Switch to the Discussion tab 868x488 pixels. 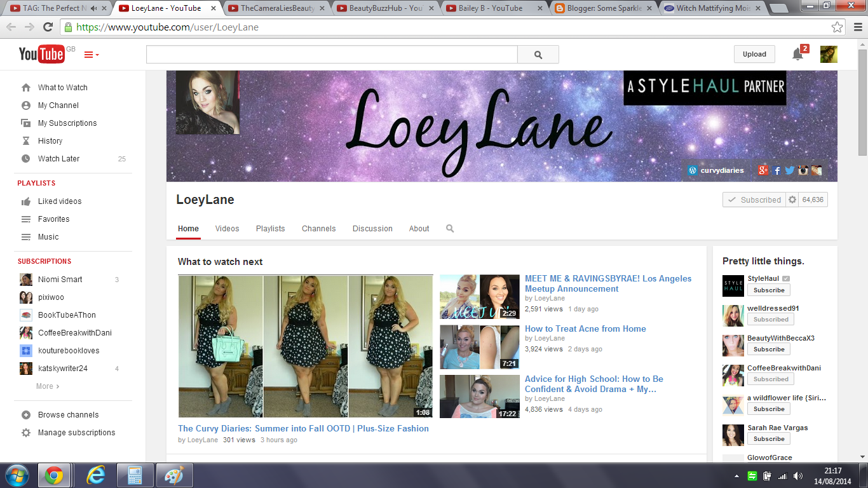pos(372,229)
